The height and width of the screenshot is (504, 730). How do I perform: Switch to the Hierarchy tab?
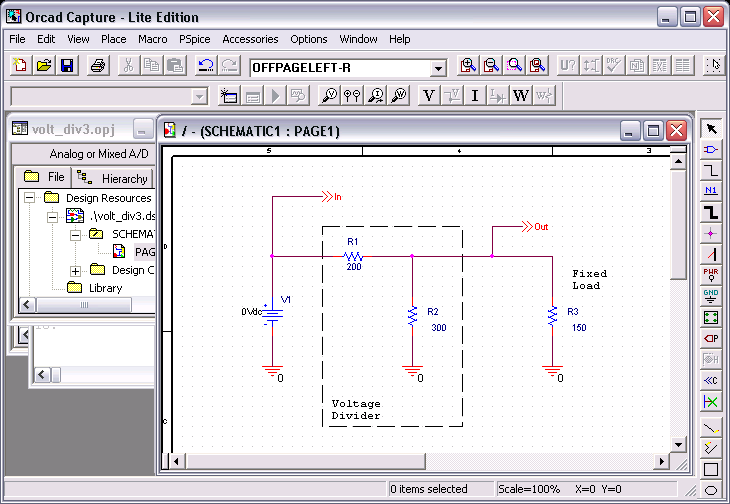(113, 178)
